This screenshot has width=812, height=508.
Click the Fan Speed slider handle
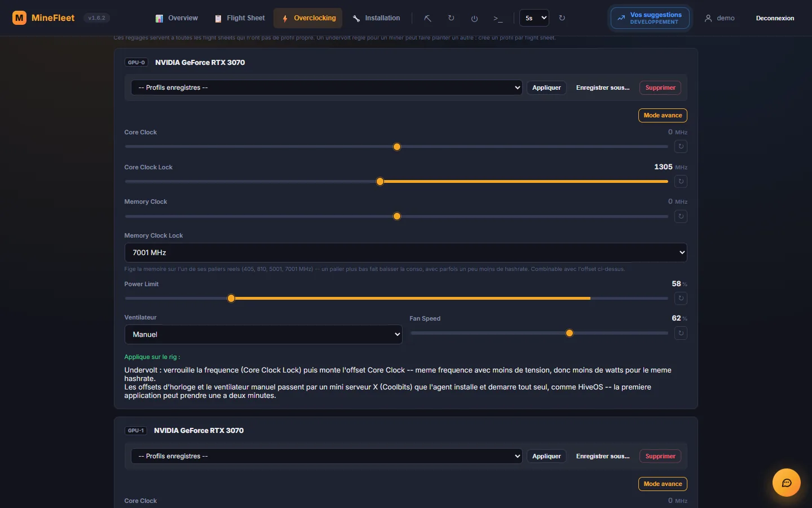click(x=570, y=333)
